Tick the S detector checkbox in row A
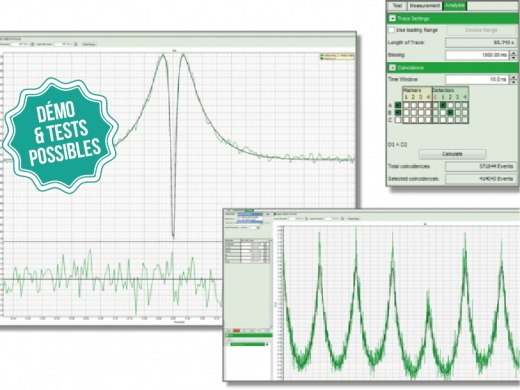This screenshot has width=520, height=390. point(436,105)
